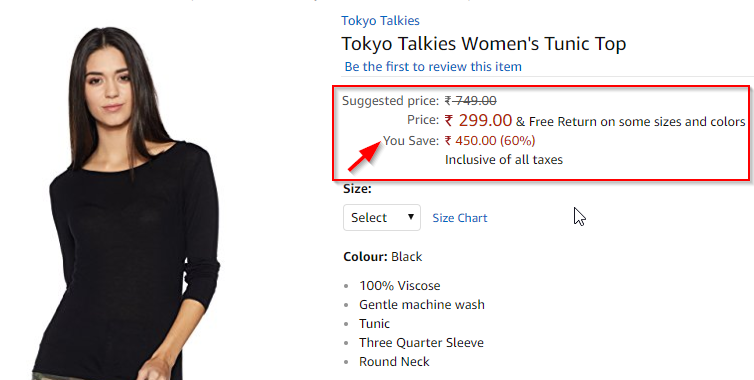
Task: Click the 'Three Quarter Sleeve' bullet point
Action: coord(421,342)
